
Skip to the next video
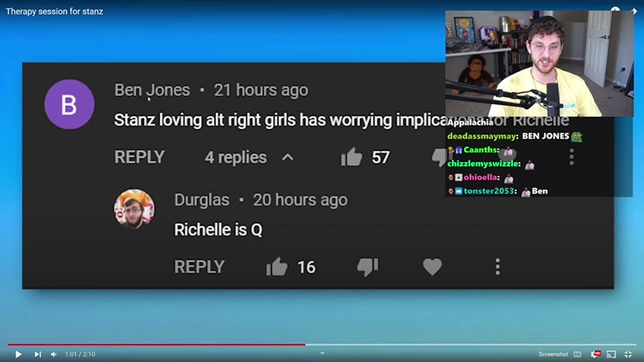click(x=38, y=354)
